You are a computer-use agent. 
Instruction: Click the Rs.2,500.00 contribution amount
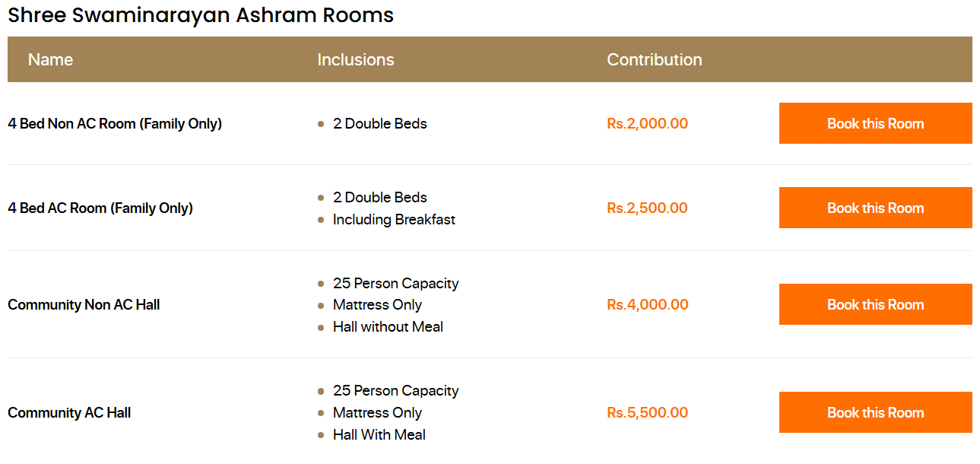coord(647,208)
